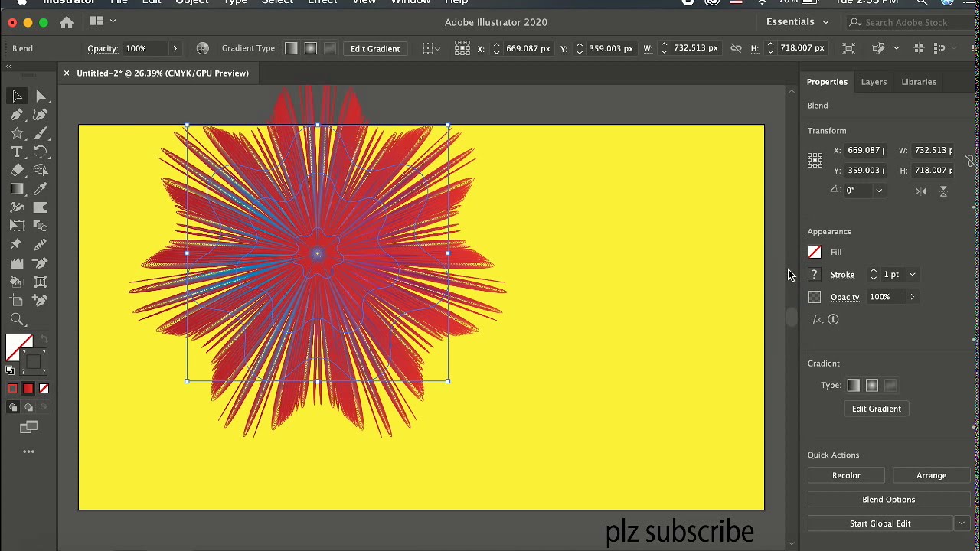This screenshot has height=551, width=980.
Task: Toggle constrain width and height in Properties
Action: click(x=970, y=160)
